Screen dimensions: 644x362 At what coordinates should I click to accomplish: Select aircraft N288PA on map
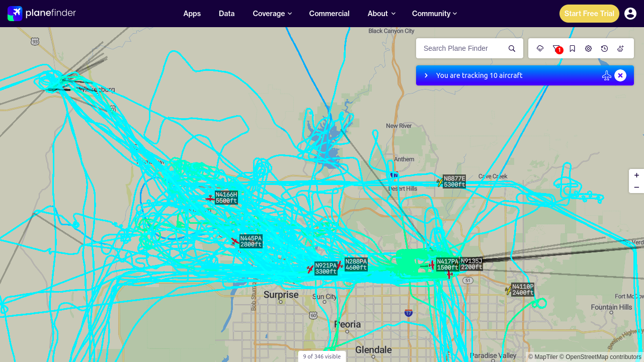[340, 264]
